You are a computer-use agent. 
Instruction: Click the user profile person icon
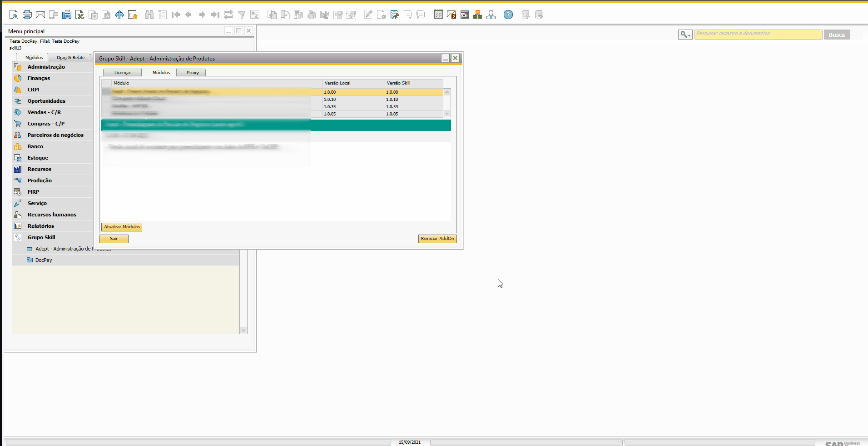pos(491,15)
